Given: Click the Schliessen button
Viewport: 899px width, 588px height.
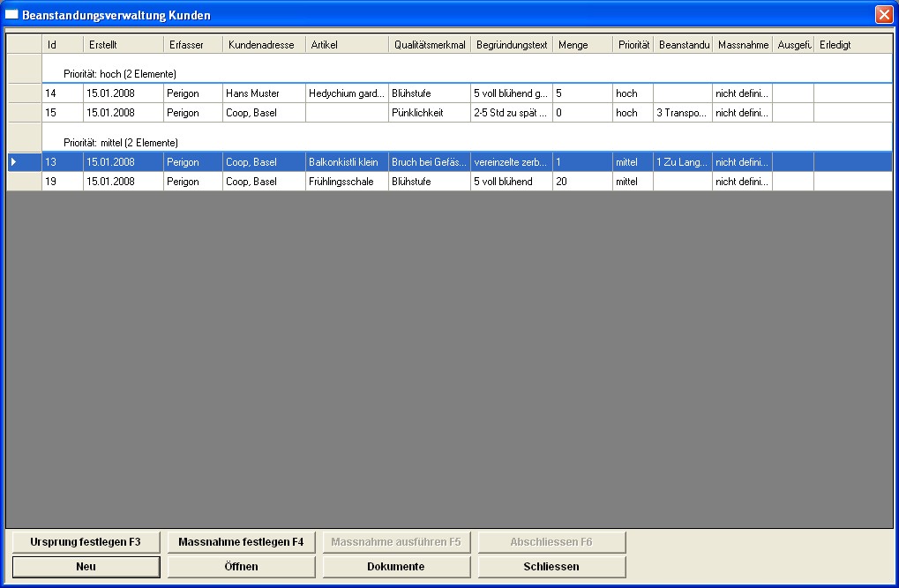Looking at the screenshot, I should 551,567.
